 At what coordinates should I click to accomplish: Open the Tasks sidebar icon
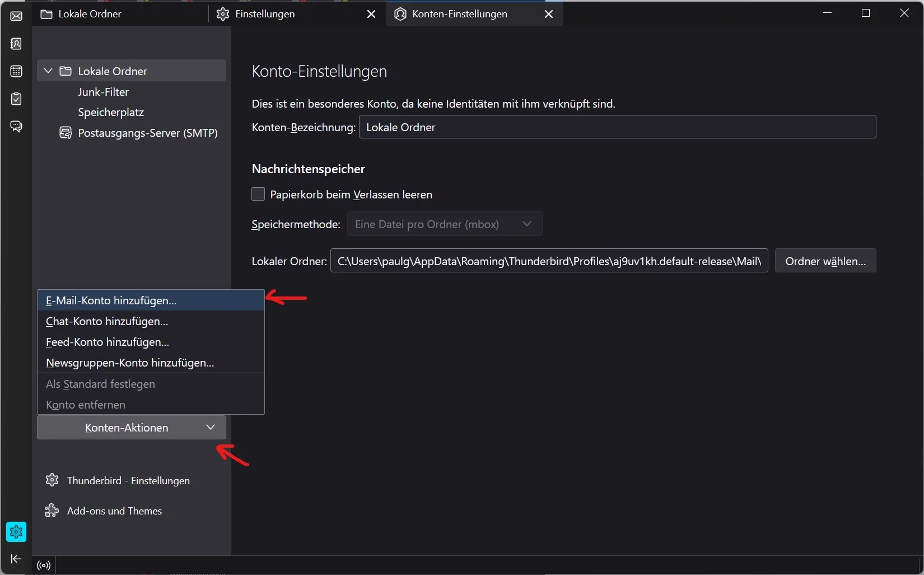(16, 99)
